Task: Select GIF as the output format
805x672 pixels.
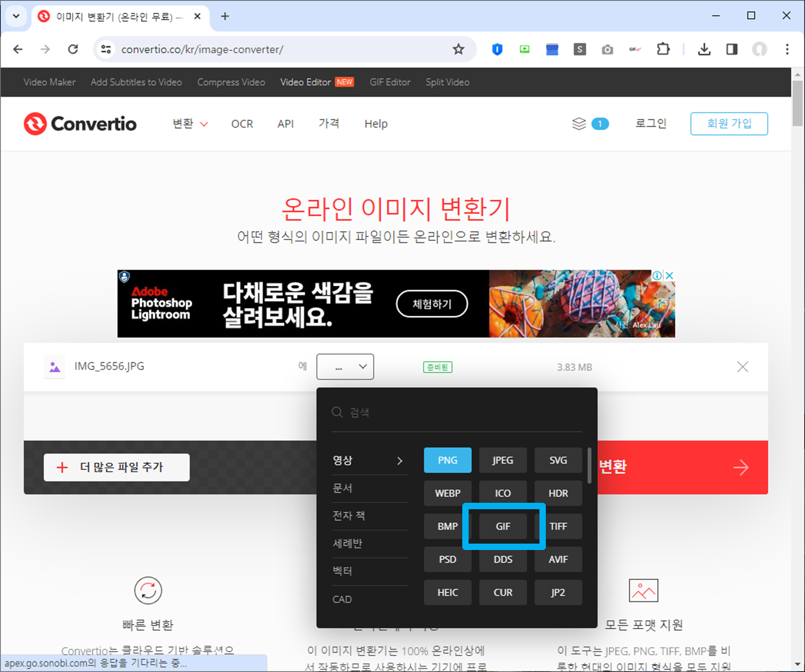Action: pos(503,526)
